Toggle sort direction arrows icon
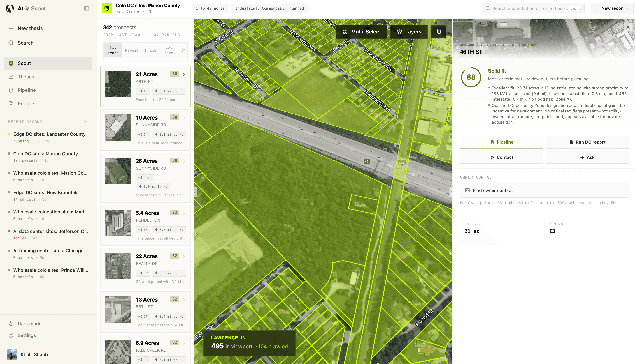 183,50
